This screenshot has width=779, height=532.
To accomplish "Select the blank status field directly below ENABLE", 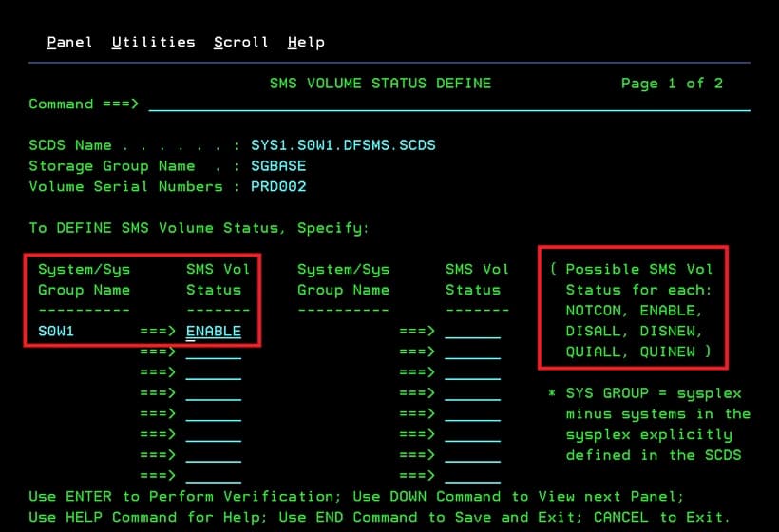I will click(x=213, y=352).
